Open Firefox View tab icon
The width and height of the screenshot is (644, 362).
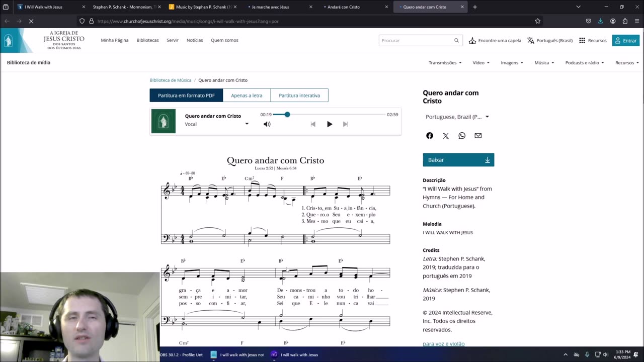(x=6, y=7)
